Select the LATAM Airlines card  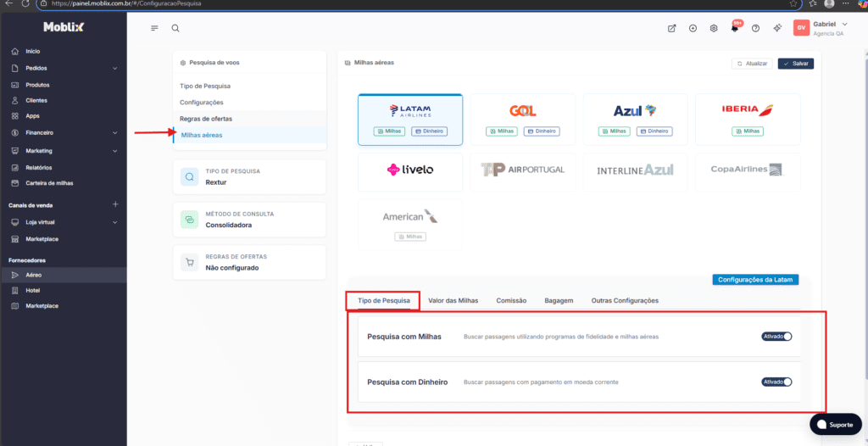coord(410,120)
